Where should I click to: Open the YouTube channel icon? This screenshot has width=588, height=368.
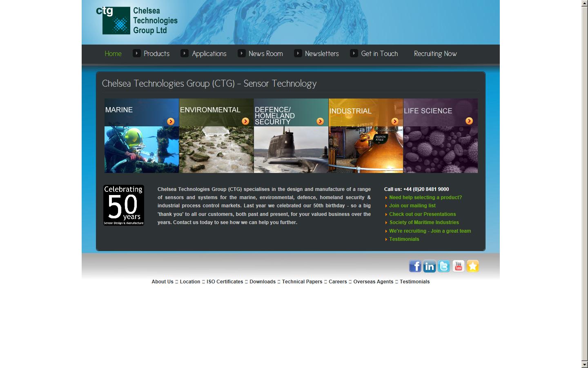(x=458, y=266)
